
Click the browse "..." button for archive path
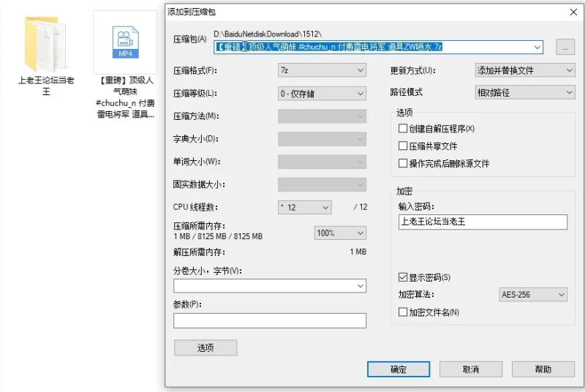click(x=565, y=48)
